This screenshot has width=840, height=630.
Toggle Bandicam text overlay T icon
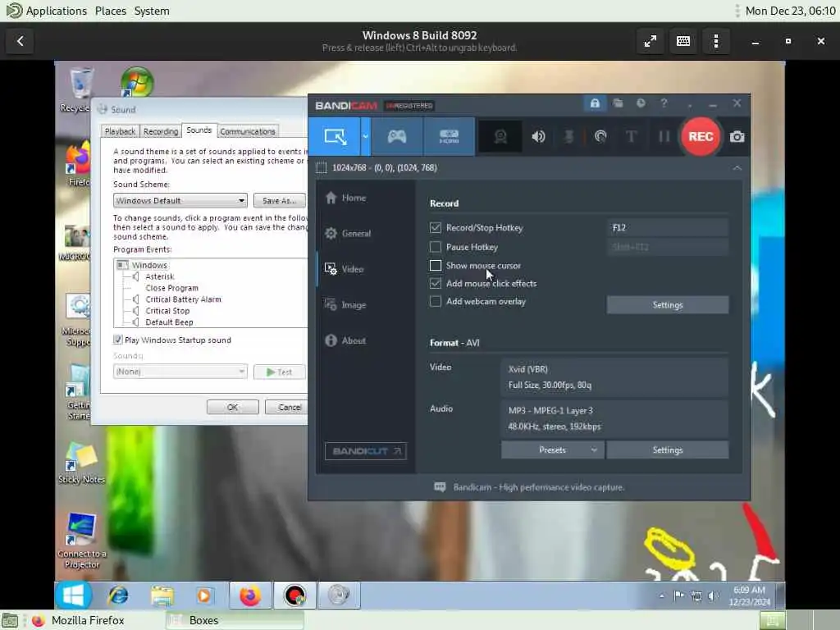[x=631, y=137]
